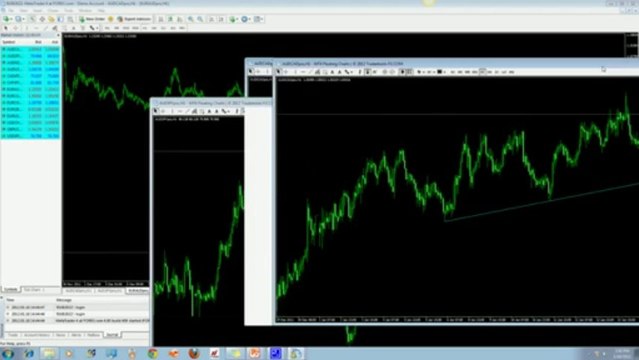Toggle chart Auto Scroll

click(211, 19)
